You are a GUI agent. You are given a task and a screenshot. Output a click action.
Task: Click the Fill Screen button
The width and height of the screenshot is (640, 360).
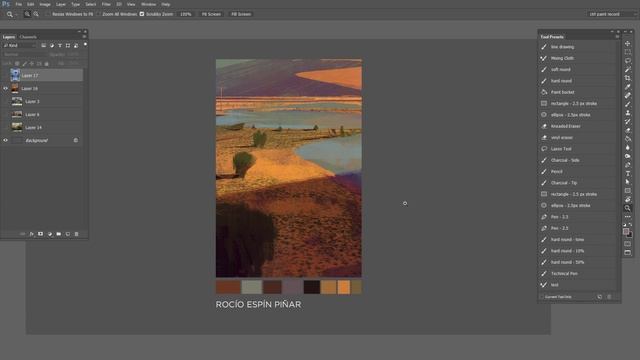tap(241, 14)
